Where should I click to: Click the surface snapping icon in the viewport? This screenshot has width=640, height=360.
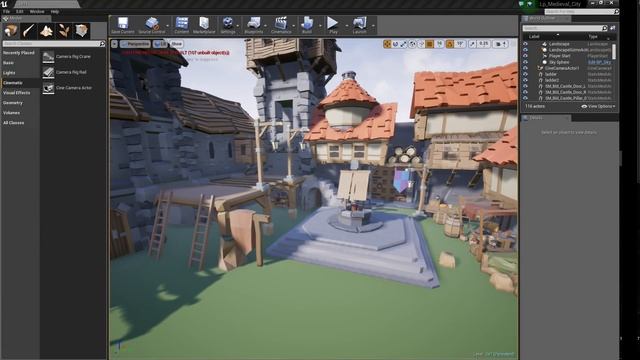click(x=421, y=44)
